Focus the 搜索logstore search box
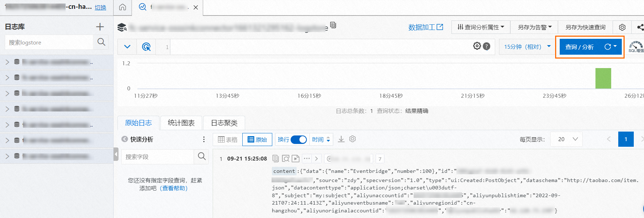644x218 pixels. point(49,42)
